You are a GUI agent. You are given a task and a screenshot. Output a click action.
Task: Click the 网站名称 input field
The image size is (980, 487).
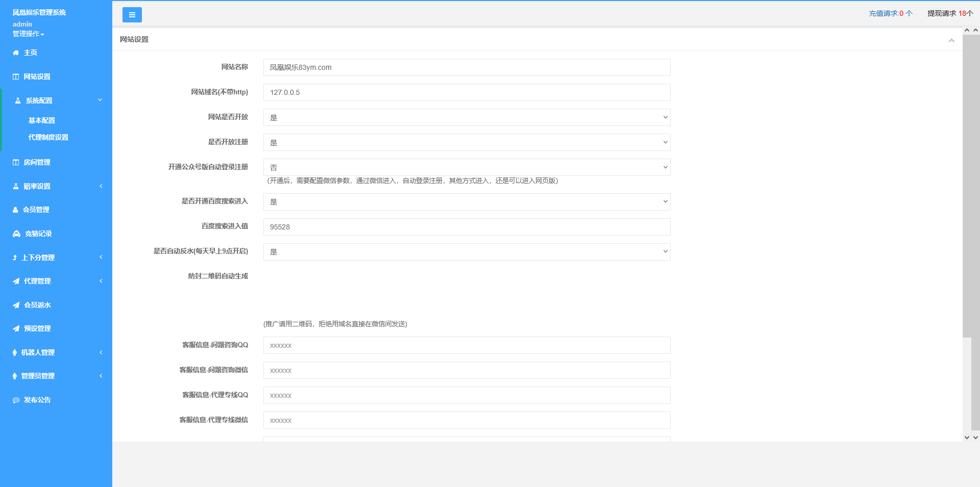[467, 67]
